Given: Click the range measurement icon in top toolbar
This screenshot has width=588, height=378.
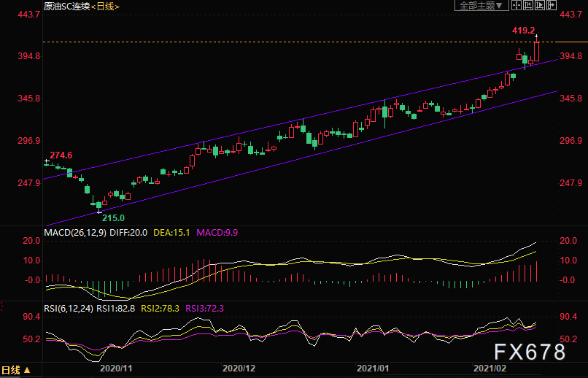Looking at the screenshot, I should pos(527,6).
